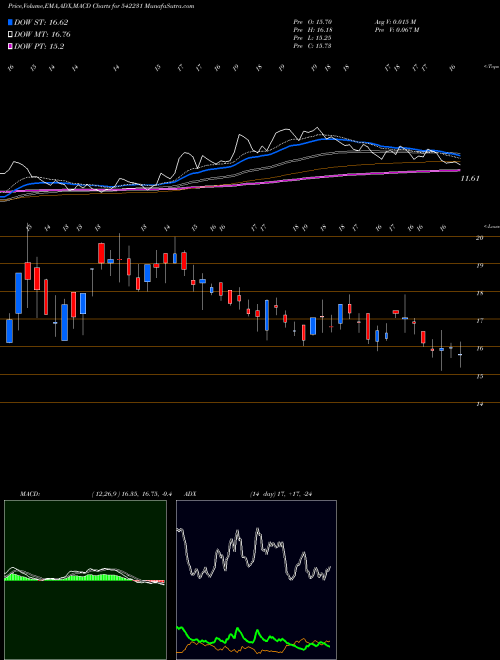Click the 17 price axis label
Screen dimensions: 500x660
[479, 321]
